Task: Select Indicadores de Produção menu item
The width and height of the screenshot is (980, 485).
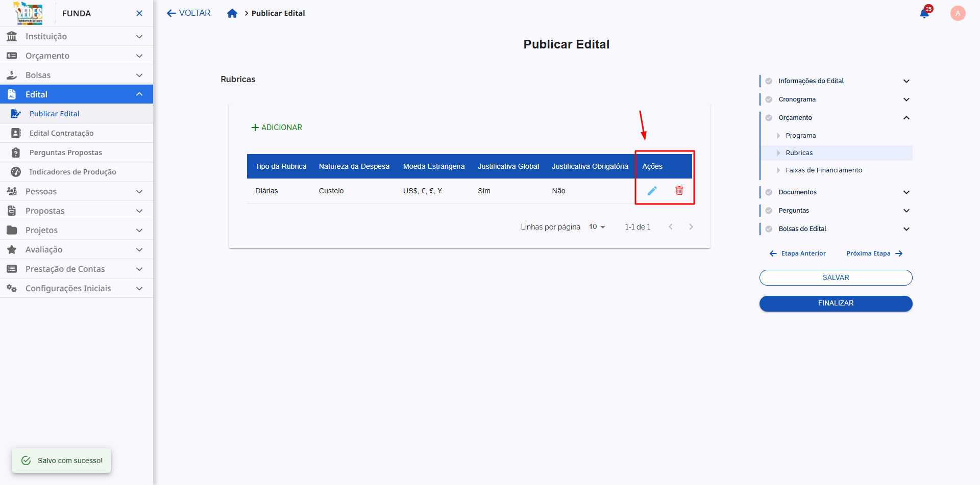Action: point(72,172)
